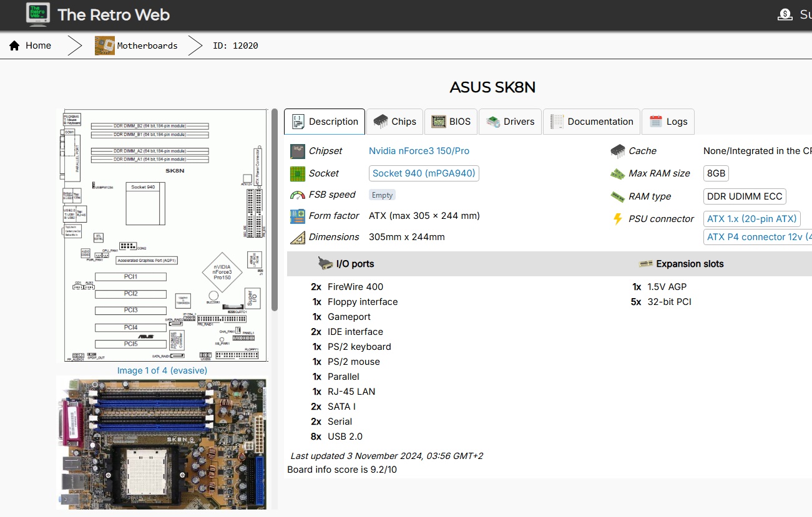Click the 8GB max RAM tag
Viewport: 812px width, 517px height.
click(x=716, y=173)
